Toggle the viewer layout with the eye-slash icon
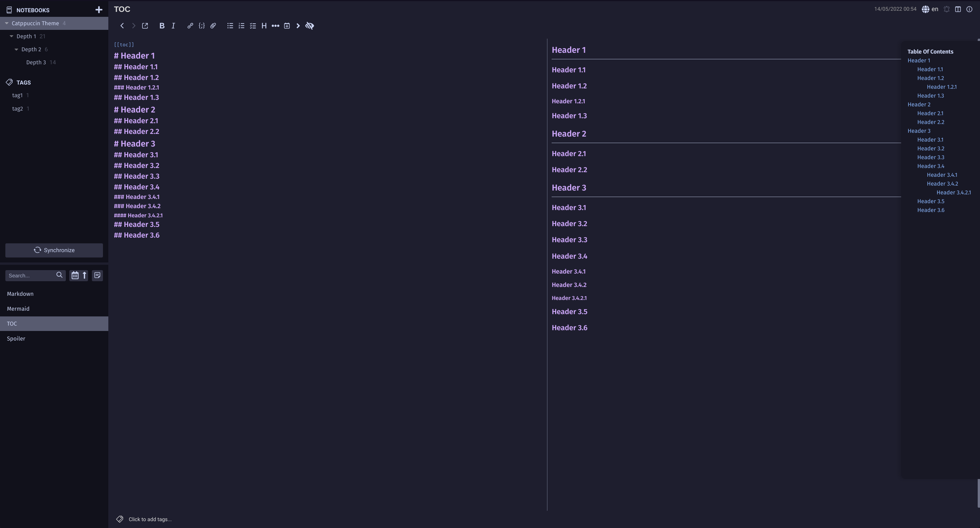 click(310, 26)
